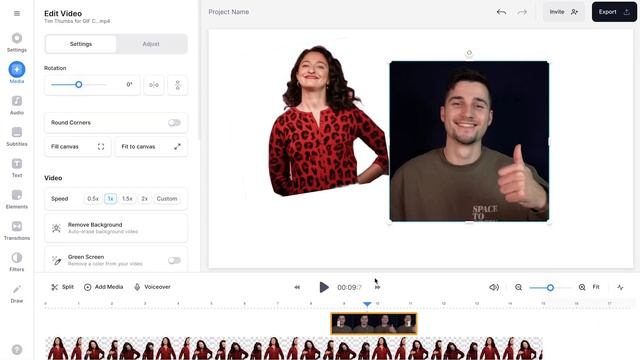Open the Media panel
The width and height of the screenshot is (640, 360).
(17, 73)
